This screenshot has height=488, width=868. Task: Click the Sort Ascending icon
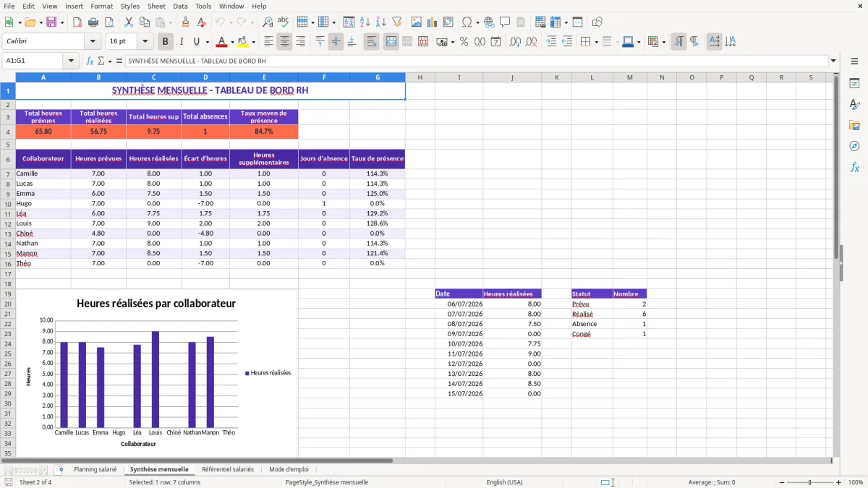click(365, 22)
